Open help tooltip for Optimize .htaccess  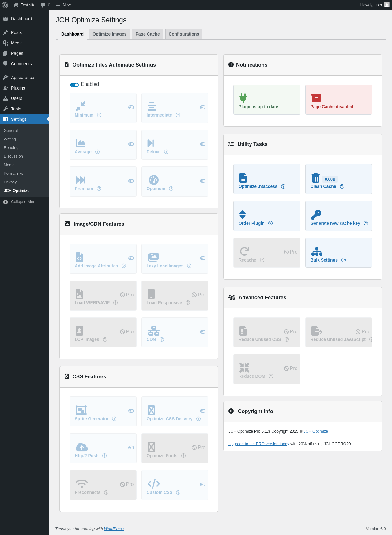(283, 186)
